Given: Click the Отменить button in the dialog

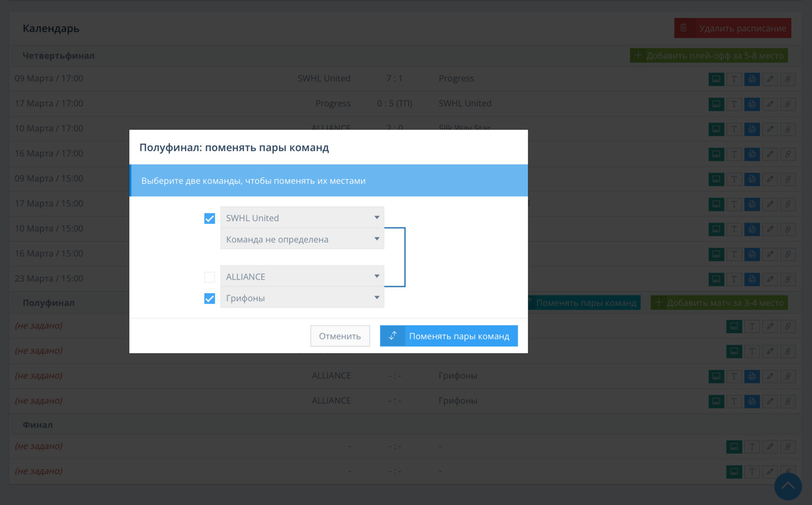Looking at the screenshot, I should (340, 336).
